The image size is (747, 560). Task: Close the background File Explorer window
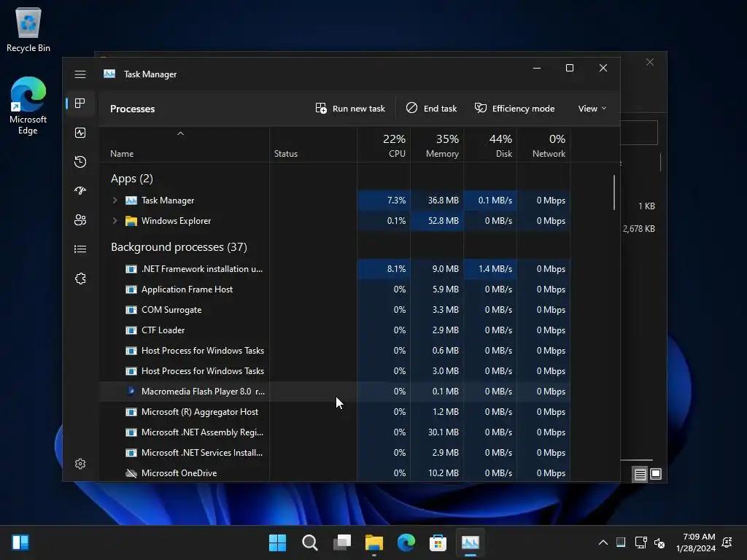[x=650, y=63]
